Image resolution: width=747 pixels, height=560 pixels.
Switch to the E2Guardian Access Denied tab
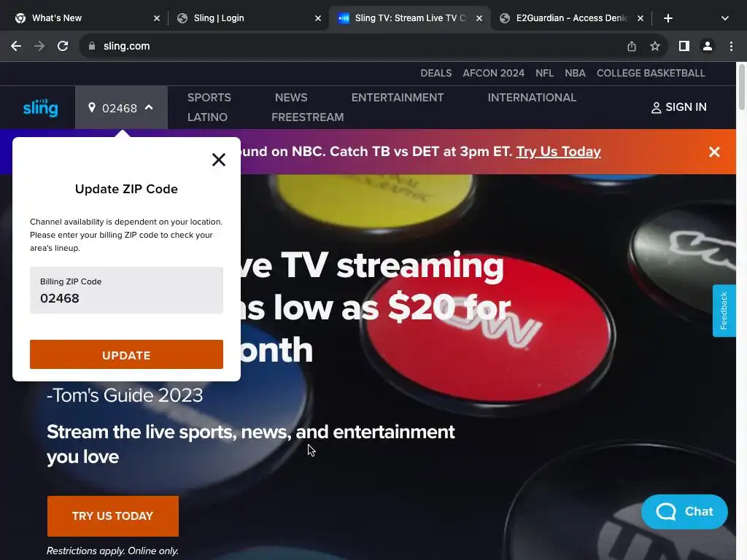tap(571, 18)
